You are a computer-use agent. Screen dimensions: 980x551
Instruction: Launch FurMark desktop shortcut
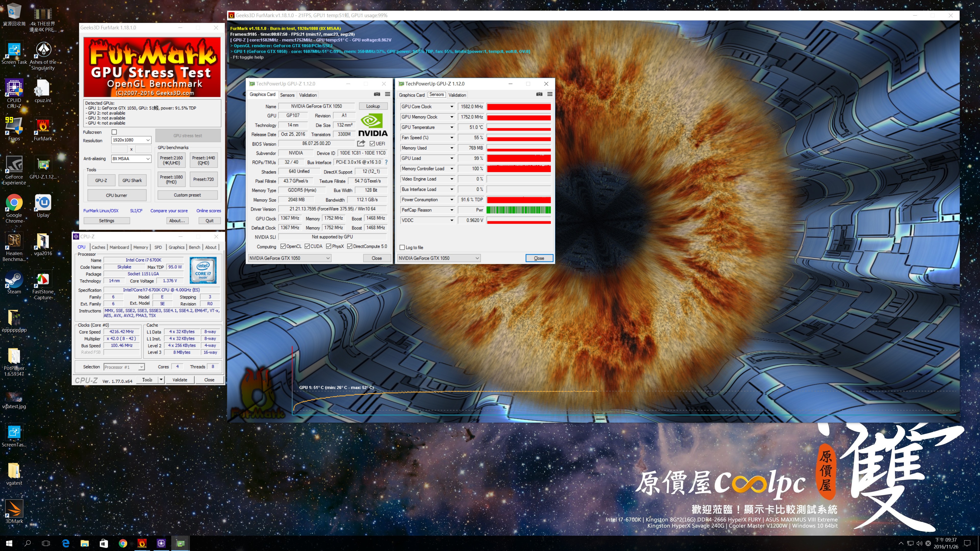[x=43, y=129]
